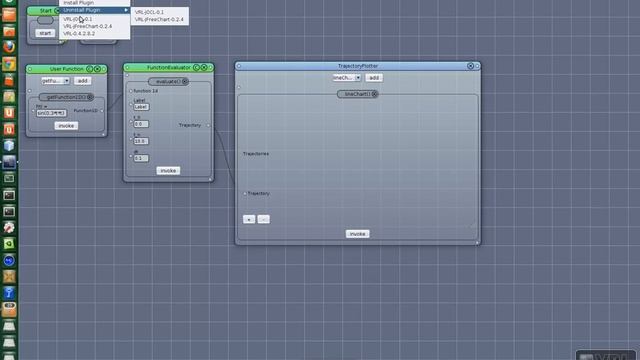640x360 pixels.
Task: Close the lineChart() method panel
Action: [375, 94]
